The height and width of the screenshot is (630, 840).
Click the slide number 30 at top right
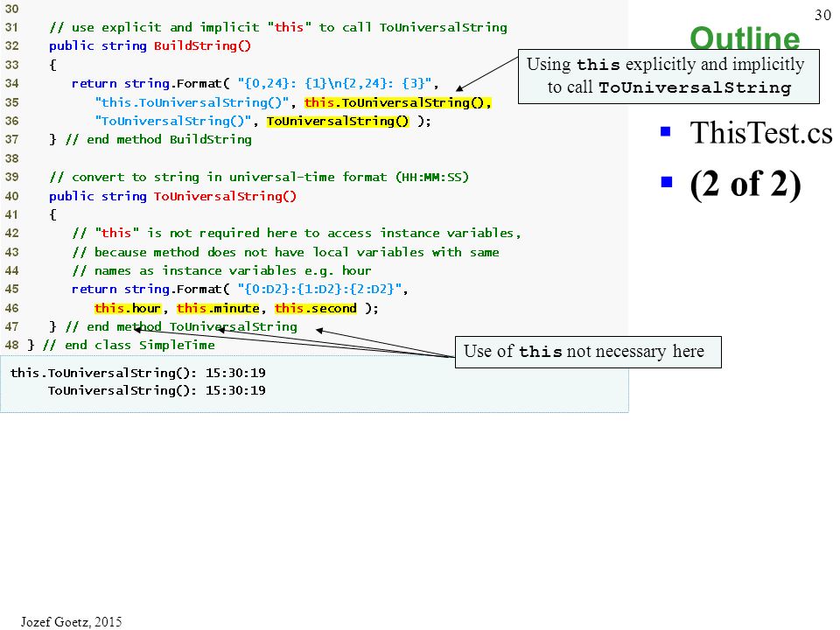tap(822, 15)
